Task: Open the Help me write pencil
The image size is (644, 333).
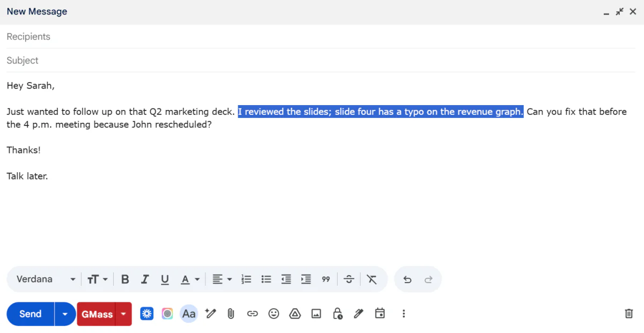Action: (x=210, y=314)
